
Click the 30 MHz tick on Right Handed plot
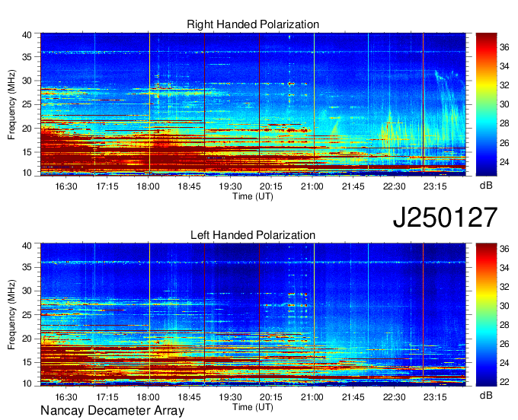click(x=27, y=81)
